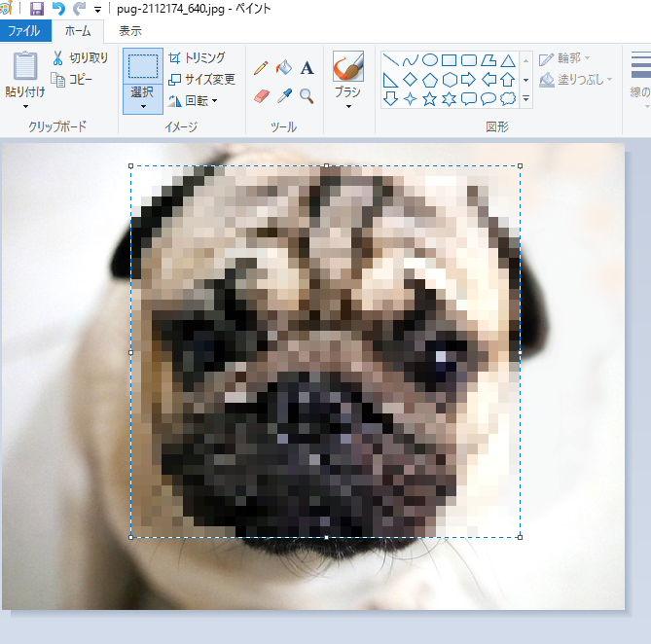Switch to the ホーム tab
This screenshot has width=651, height=644.
pos(78,31)
